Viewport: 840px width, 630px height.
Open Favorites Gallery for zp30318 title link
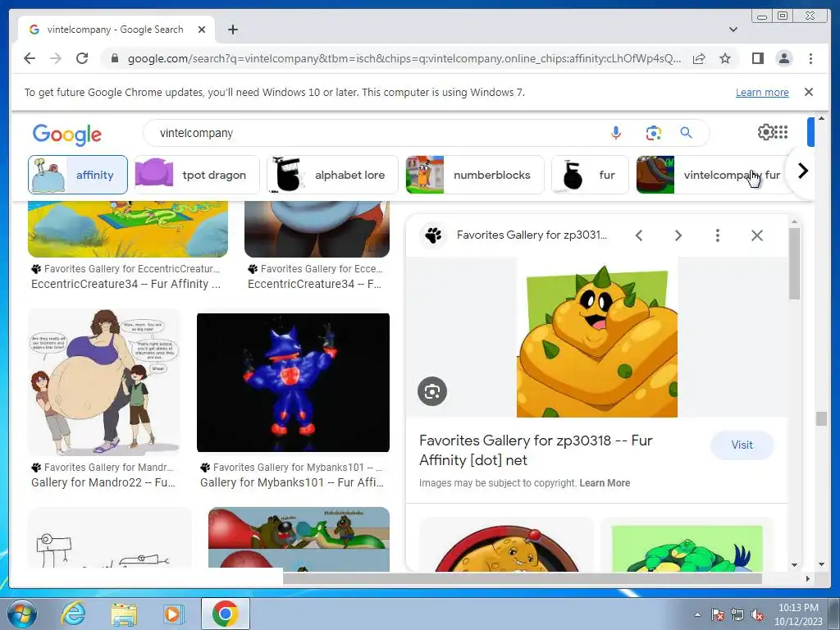click(535, 450)
